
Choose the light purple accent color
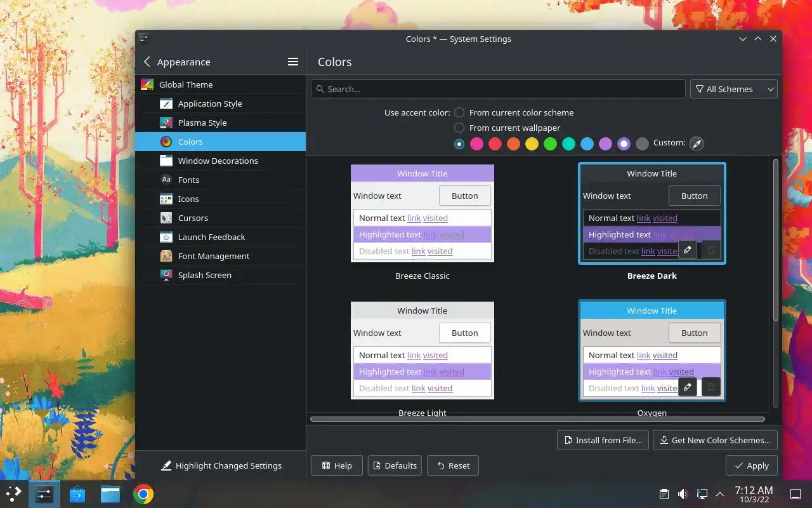click(x=605, y=144)
